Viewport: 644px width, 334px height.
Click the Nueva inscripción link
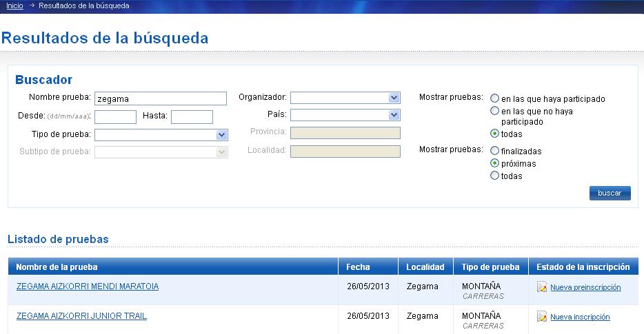[x=580, y=317]
